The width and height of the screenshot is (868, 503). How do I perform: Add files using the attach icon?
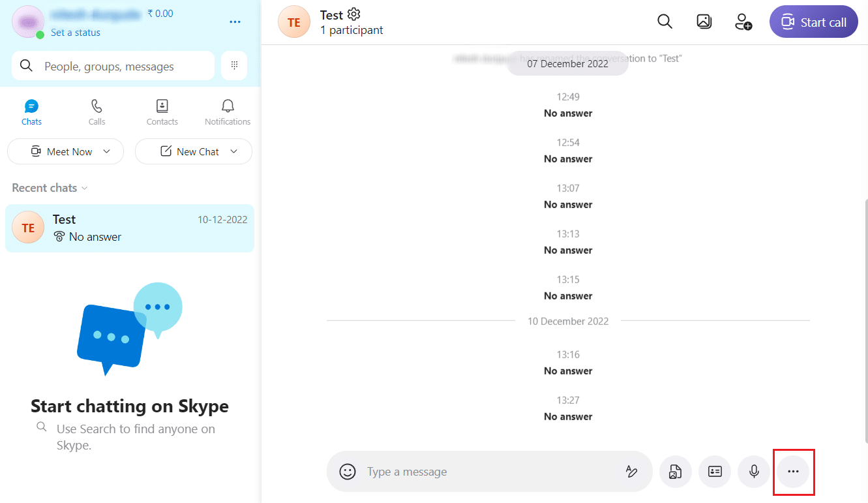coord(675,471)
